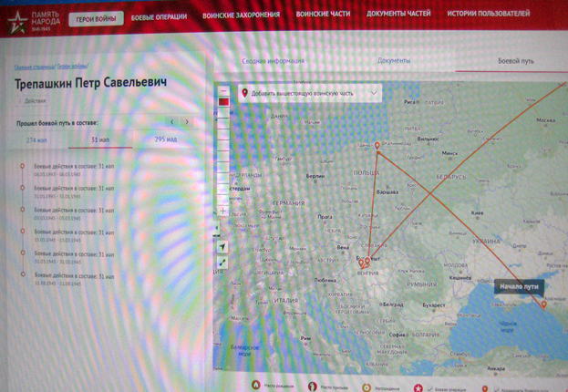The height and width of the screenshot is (392, 568).
Task: Select the 31 иап unit tab
Action: tap(100, 139)
